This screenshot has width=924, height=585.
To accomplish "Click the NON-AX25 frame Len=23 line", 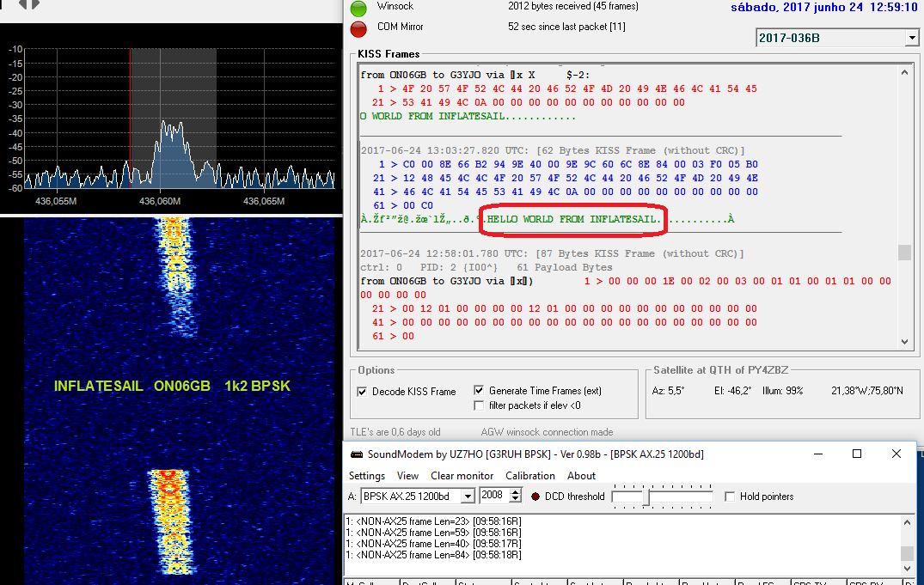I will (433, 521).
